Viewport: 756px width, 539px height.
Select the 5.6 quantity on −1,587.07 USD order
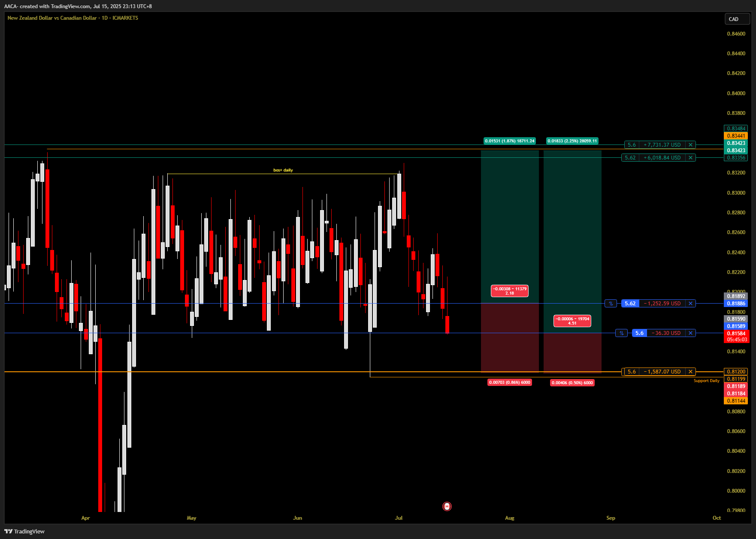[x=632, y=372]
